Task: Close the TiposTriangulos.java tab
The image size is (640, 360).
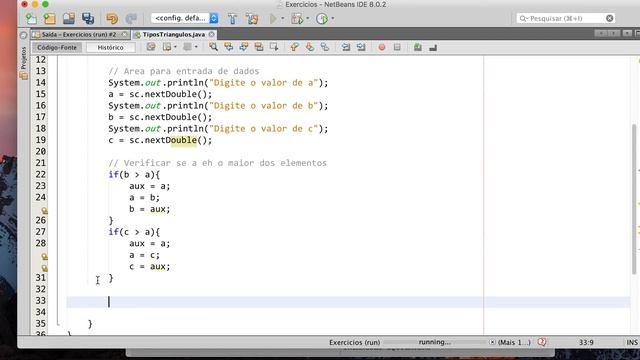Action: pos(211,35)
